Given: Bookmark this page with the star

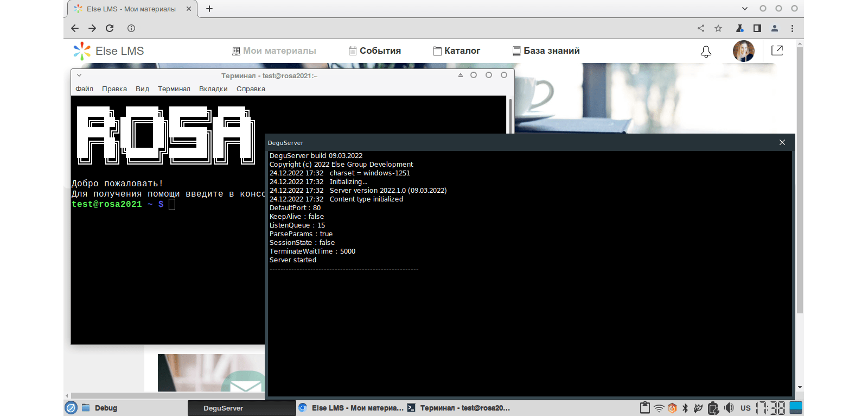Looking at the screenshot, I should pyautogui.click(x=718, y=28).
